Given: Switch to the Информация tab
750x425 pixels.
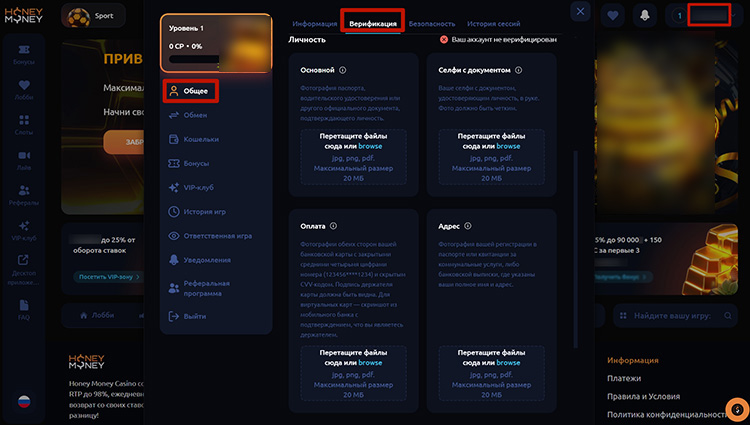Looking at the screenshot, I should (x=314, y=23).
